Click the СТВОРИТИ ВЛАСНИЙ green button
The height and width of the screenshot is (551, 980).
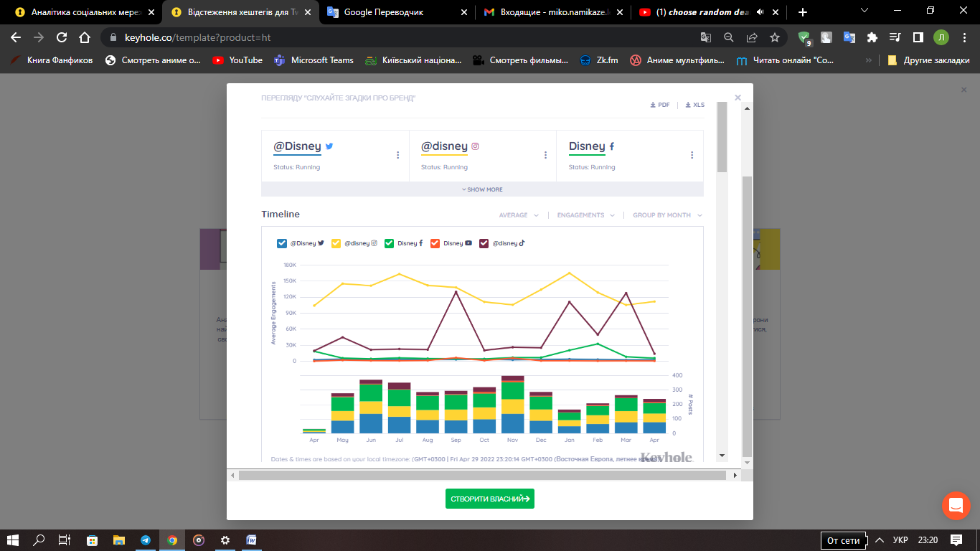pyautogui.click(x=490, y=499)
